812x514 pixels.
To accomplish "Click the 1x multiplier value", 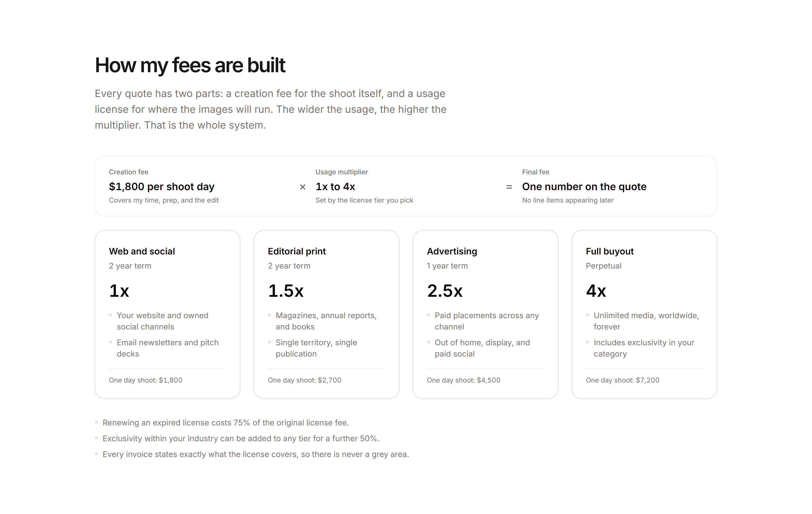I will point(119,291).
